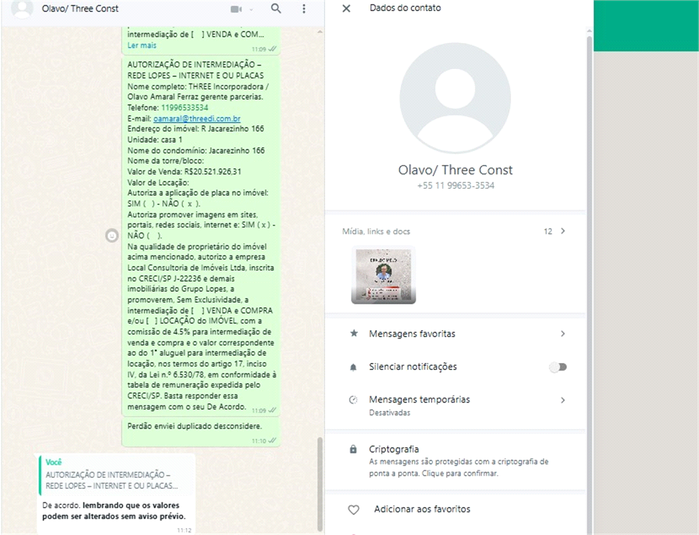Start a video call with Olavo
The image size is (699, 535).
click(236, 9)
